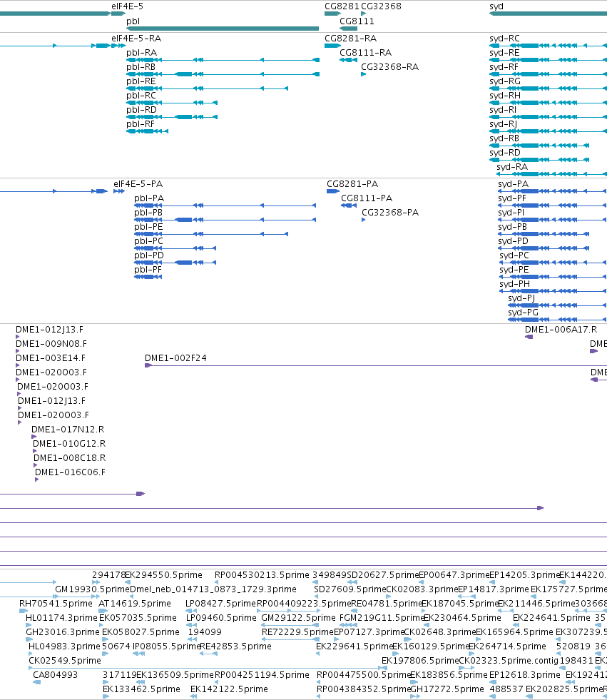Click the pbl gene span bar
Viewport: 607px width, 700px height.
223,29
